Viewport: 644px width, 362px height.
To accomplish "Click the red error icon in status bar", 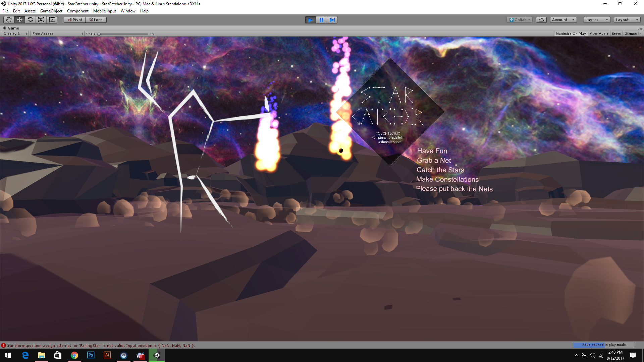I will tap(3, 345).
